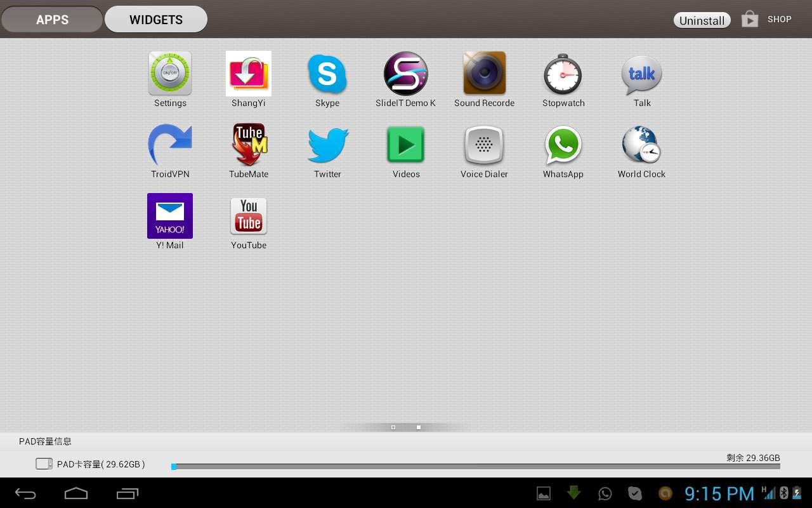Open the World Clock app
The width and height of the screenshot is (812, 508).
click(x=641, y=145)
